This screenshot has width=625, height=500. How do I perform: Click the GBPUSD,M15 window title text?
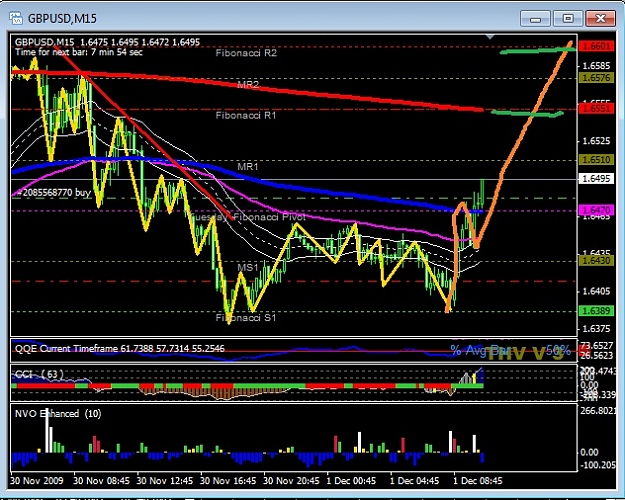coord(62,18)
